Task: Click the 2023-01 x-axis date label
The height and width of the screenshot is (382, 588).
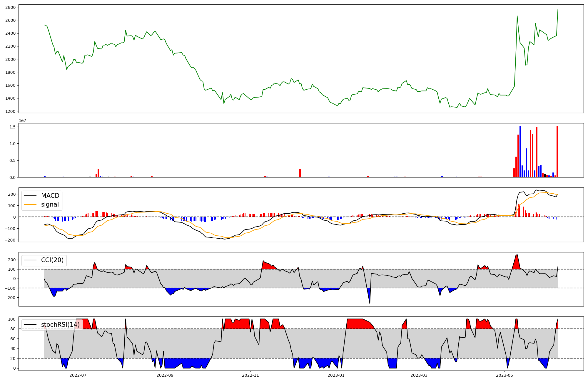Action: click(x=336, y=375)
